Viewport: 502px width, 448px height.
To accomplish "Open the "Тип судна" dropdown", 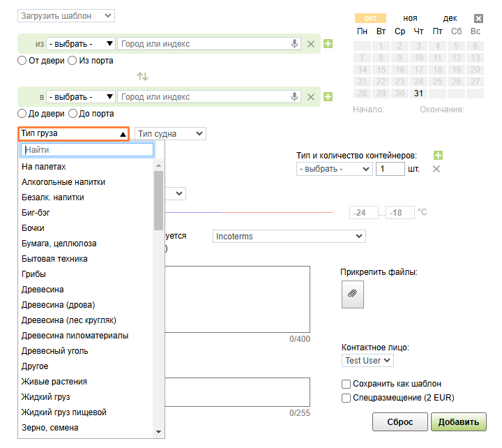I will (170, 133).
